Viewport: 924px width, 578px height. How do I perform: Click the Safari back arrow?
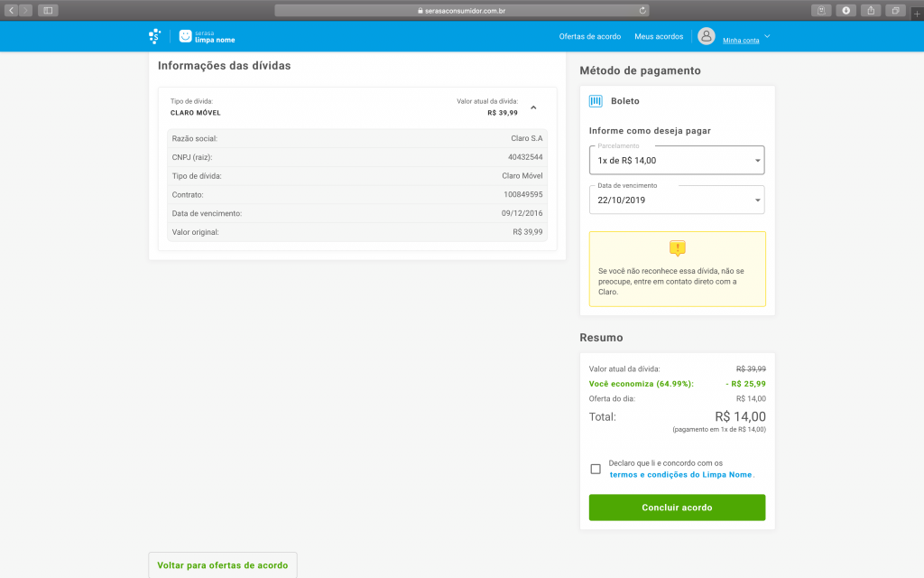(11, 10)
